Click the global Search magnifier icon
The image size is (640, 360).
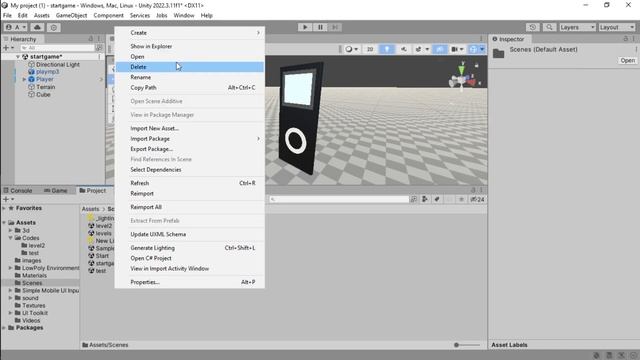pyautogui.click(x=549, y=27)
